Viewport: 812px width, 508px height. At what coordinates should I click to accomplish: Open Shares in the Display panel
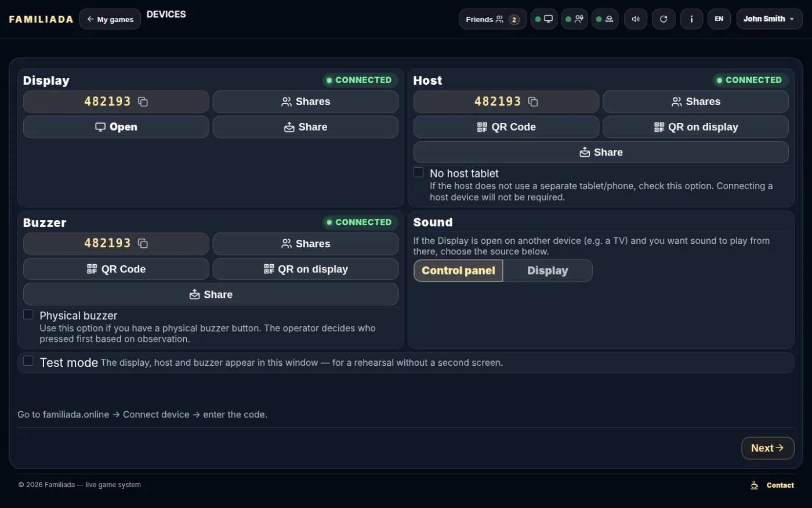(306, 102)
